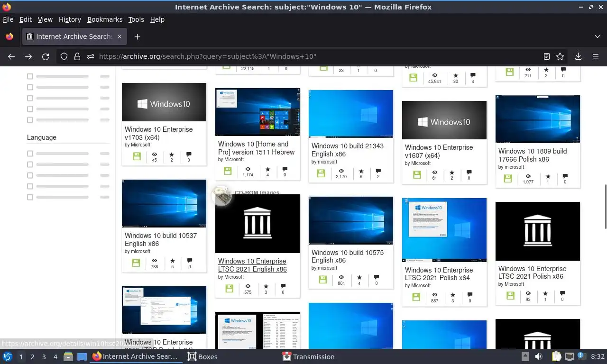Check the fourth checkbox under Language
The width and height of the screenshot is (607, 364).
(x=30, y=186)
